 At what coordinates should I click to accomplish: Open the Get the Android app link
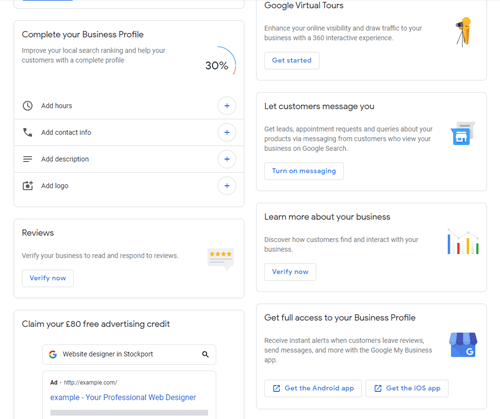tap(313, 388)
